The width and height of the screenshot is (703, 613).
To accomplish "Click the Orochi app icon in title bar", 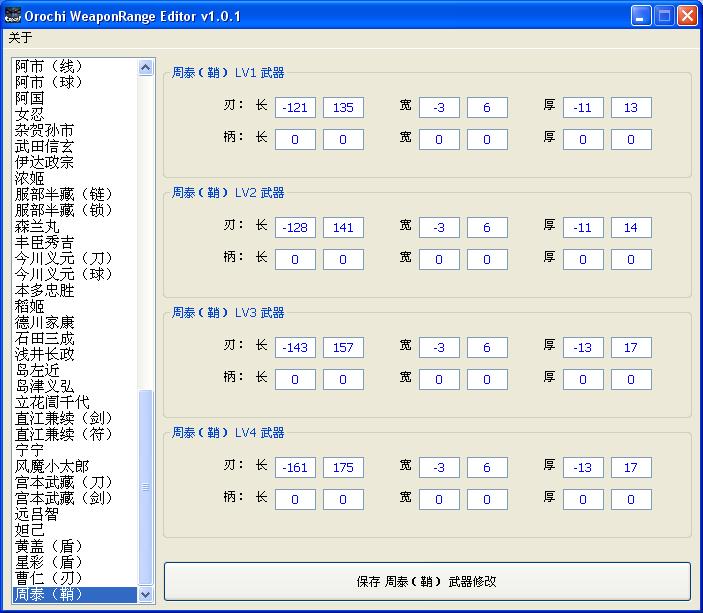I will pyautogui.click(x=12, y=16).
